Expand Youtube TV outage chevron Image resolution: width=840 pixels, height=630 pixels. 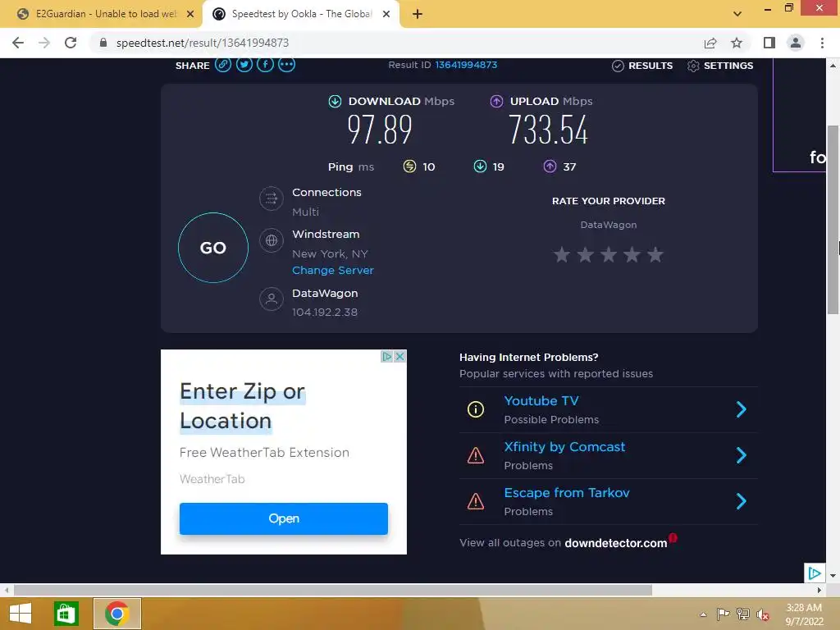coord(742,410)
